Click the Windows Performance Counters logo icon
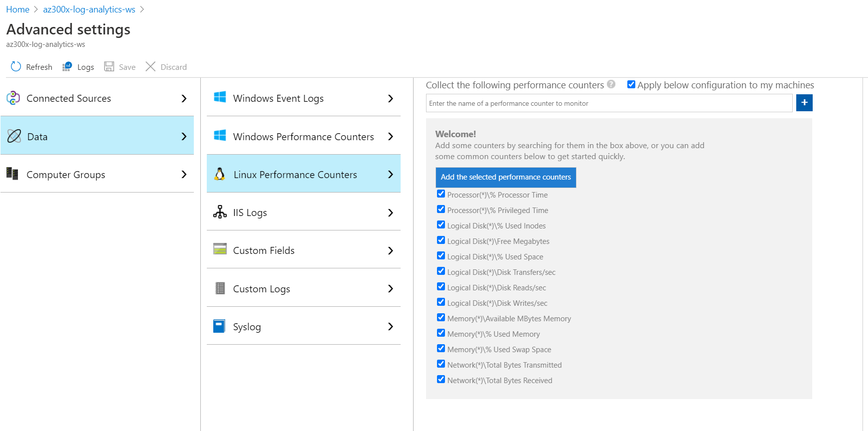Viewport: 868px width, 431px height. (x=220, y=135)
